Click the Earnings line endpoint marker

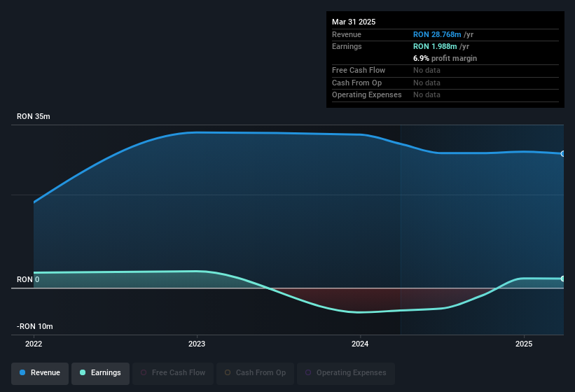[x=563, y=279]
